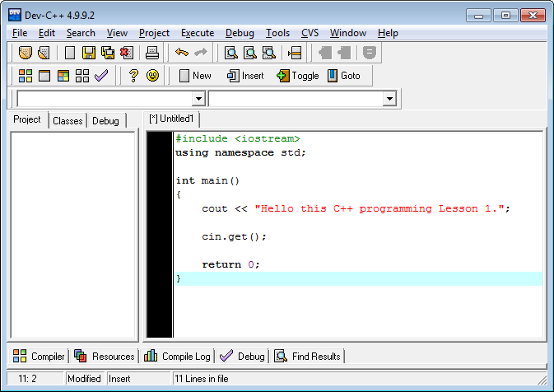Click the Goto bookmarks button
The width and height of the screenshot is (554, 392).
(343, 75)
